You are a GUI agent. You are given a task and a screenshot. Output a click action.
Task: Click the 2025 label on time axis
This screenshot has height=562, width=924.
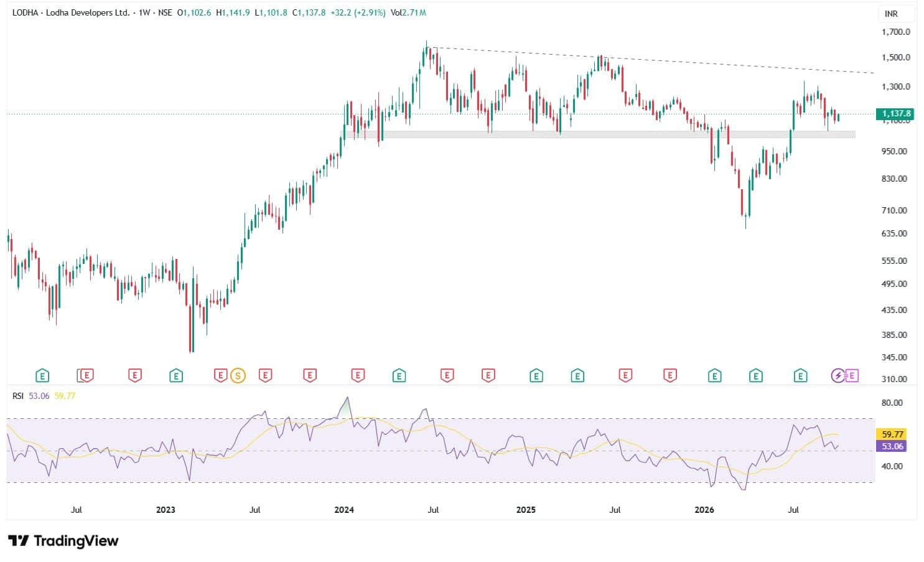tap(526, 510)
